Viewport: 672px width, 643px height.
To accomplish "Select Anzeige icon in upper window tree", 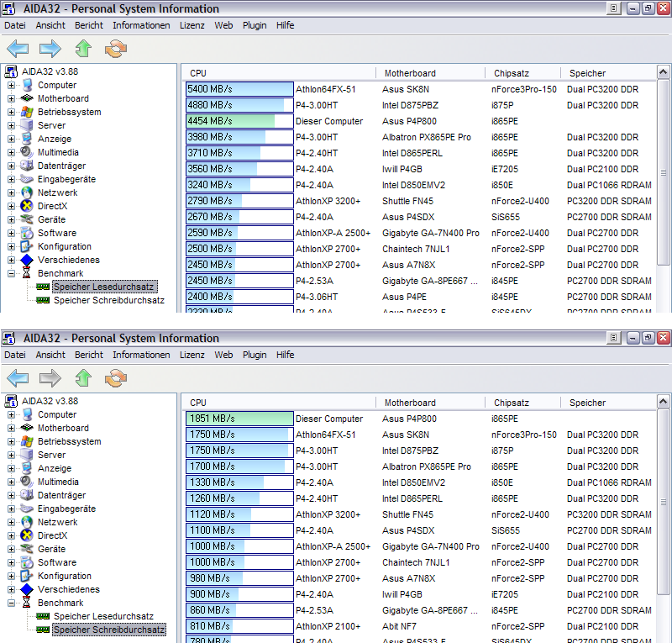I will coord(27,139).
